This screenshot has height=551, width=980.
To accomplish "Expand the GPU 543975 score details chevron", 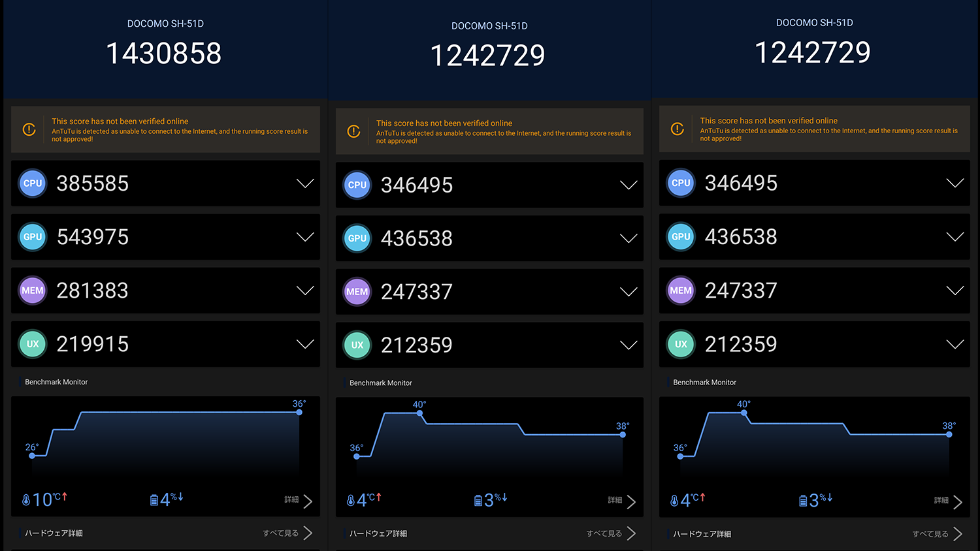I will [x=305, y=237].
